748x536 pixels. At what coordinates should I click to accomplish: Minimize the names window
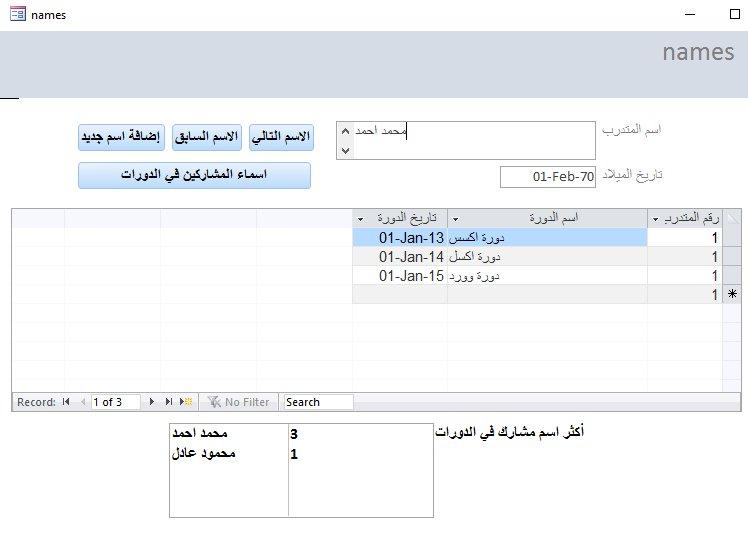click(x=690, y=14)
